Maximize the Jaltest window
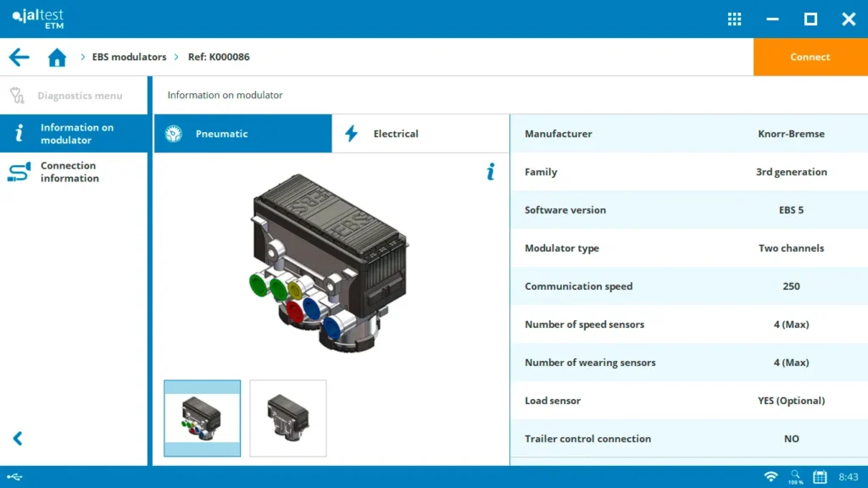868x488 pixels. (x=810, y=19)
